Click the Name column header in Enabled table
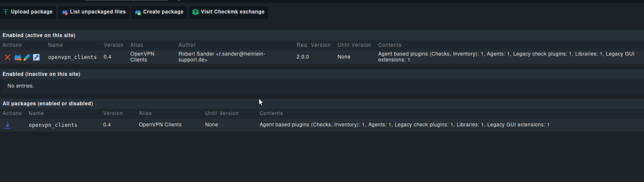 pos(55,45)
